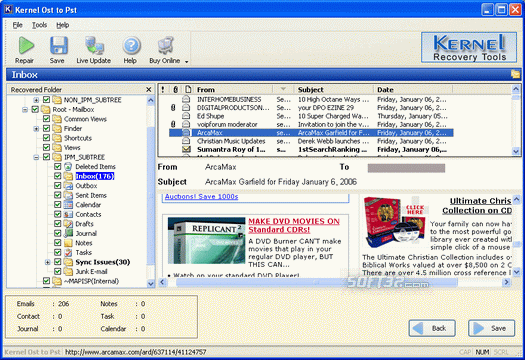
Task: Click the Deleted Items folder icon
Action: click(68, 166)
